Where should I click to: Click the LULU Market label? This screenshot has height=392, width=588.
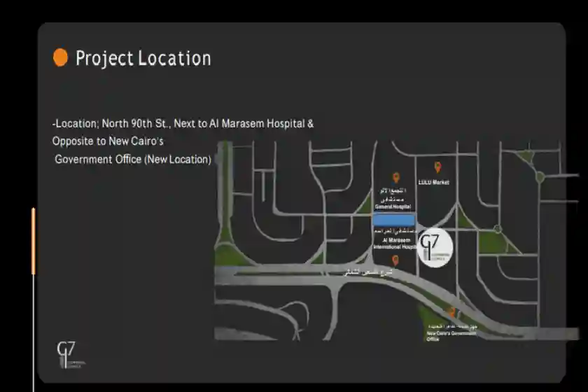coord(433,183)
